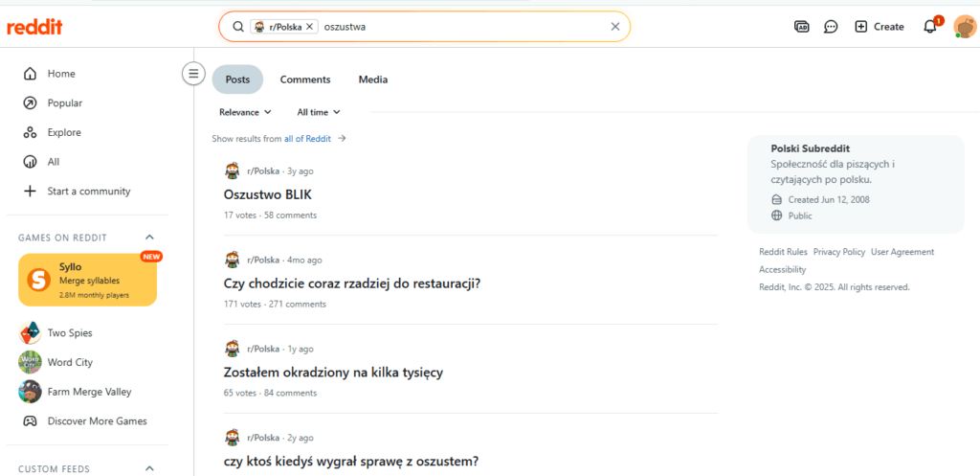
Task: Click the Create post button
Action: point(880,27)
